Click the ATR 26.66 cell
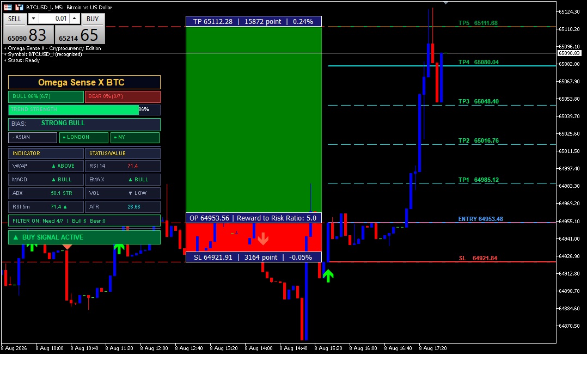Image resolution: width=587 pixels, height=392 pixels. click(123, 207)
